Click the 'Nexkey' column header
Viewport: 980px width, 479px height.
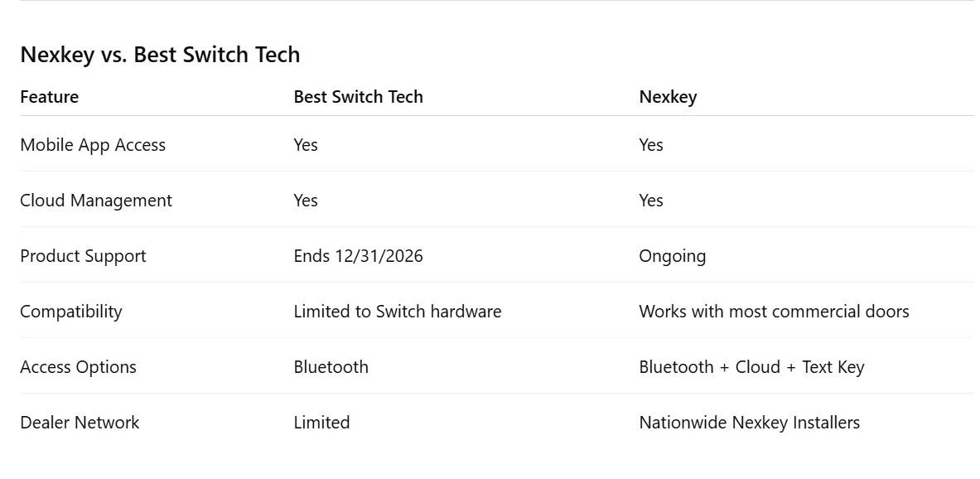[668, 97]
